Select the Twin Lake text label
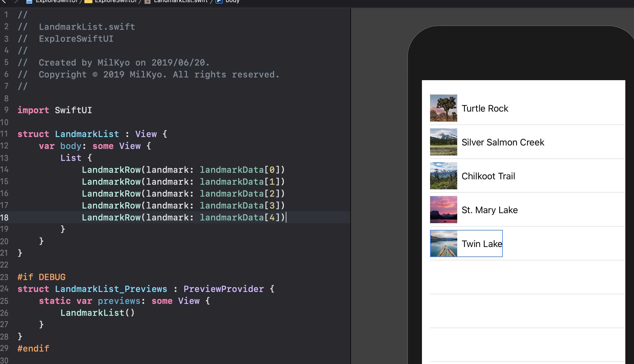634x364 pixels. pyautogui.click(x=482, y=244)
